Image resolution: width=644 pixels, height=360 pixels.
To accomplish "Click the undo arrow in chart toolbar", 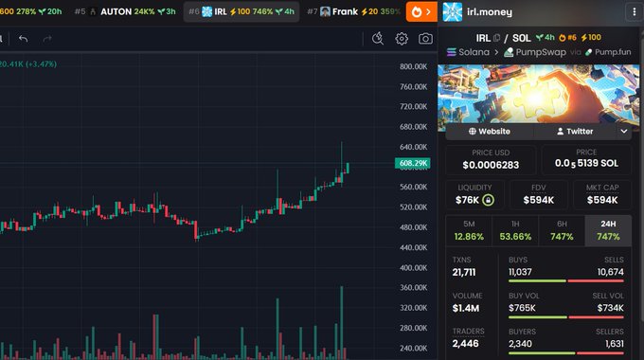I will click(x=24, y=39).
